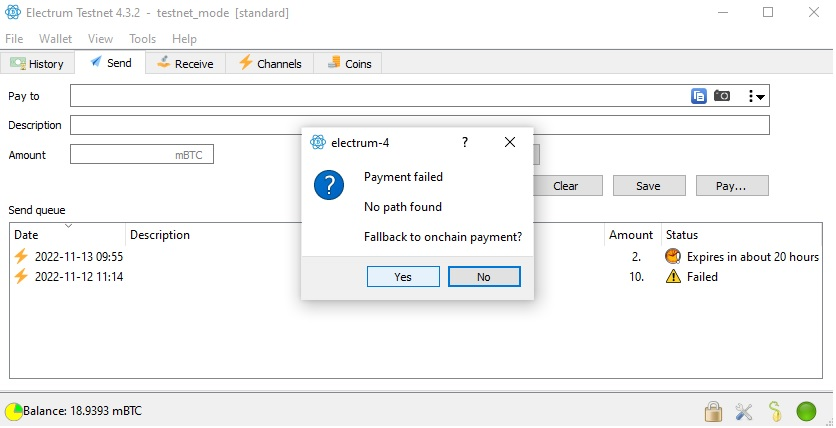Open the Tools menu

tap(142, 39)
